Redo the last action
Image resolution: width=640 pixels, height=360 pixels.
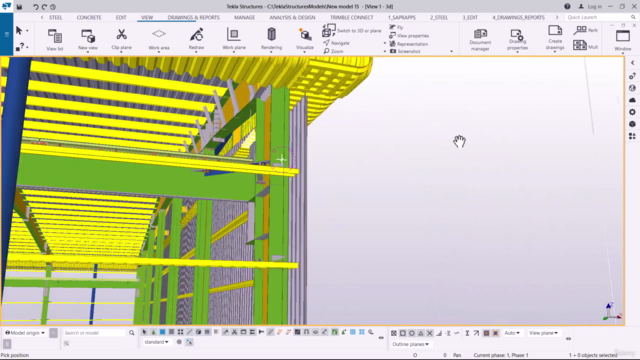coord(44,7)
